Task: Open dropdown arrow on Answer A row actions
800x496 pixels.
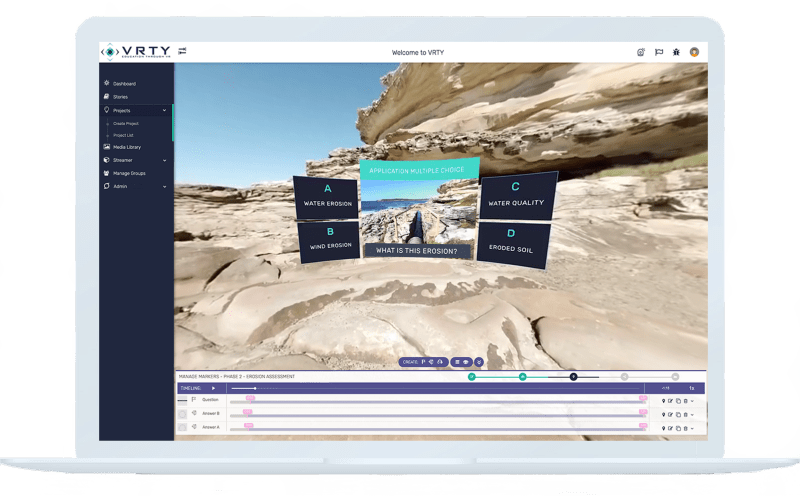Action: (x=692, y=428)
